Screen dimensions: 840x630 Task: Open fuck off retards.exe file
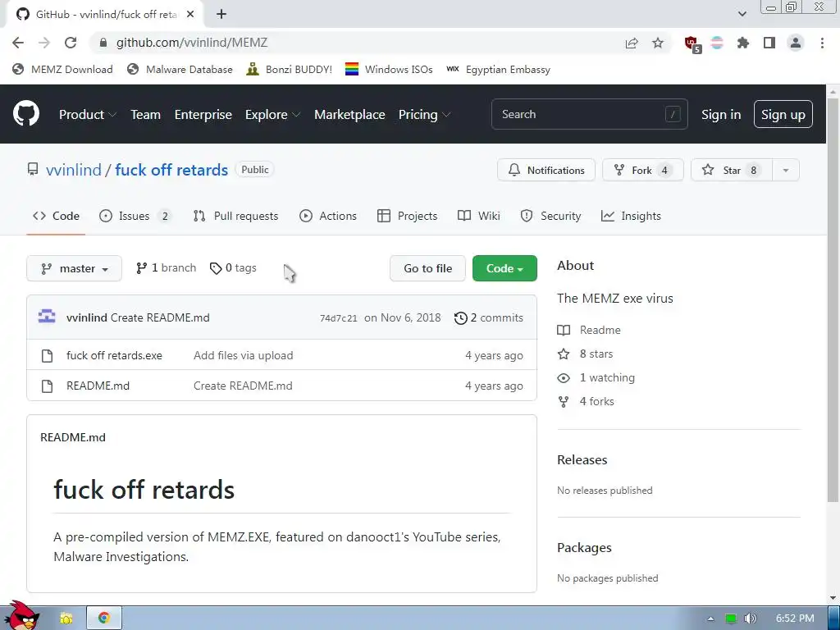point(114,356)
